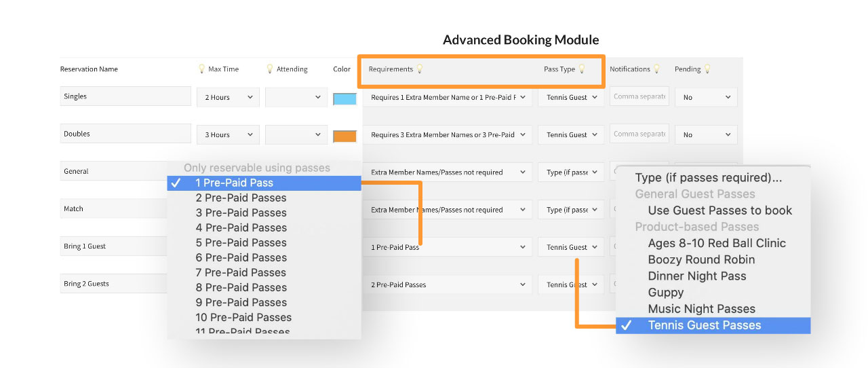Click the lightbulb icon next to Pending
Viewport: 868px width, 368px height.
coord(707,69)
